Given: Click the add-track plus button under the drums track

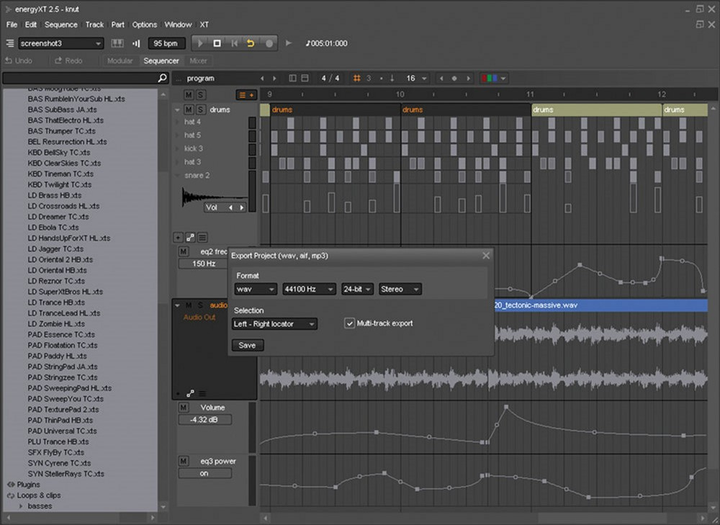Looking at the screenshot, I should coord(178,237).
